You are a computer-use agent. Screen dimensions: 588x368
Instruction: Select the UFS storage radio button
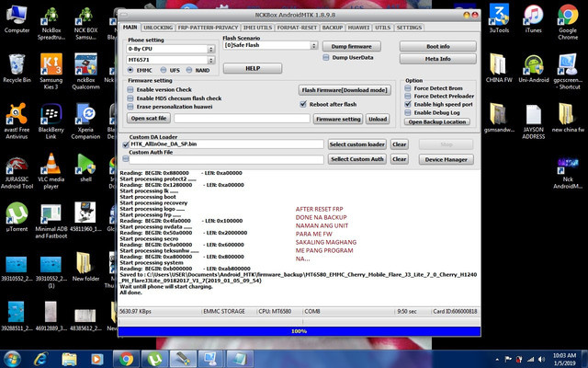[x=164, y=70]
